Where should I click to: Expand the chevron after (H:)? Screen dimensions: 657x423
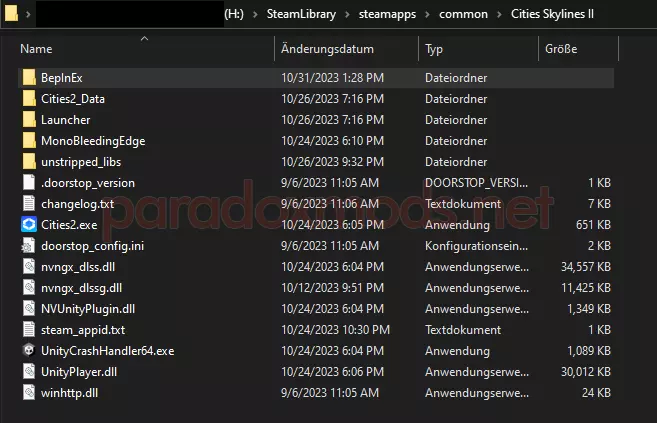coord(255,14)
